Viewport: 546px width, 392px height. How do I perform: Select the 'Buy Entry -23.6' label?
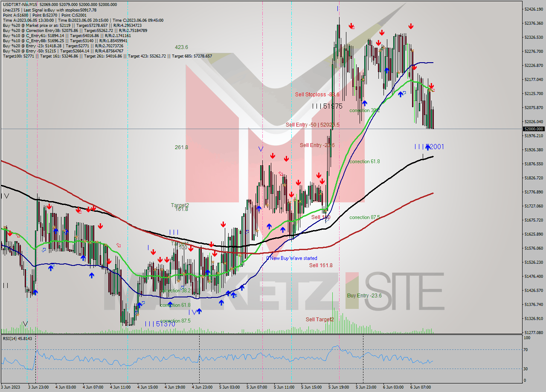pyautogui.click(x=364, y=296)
